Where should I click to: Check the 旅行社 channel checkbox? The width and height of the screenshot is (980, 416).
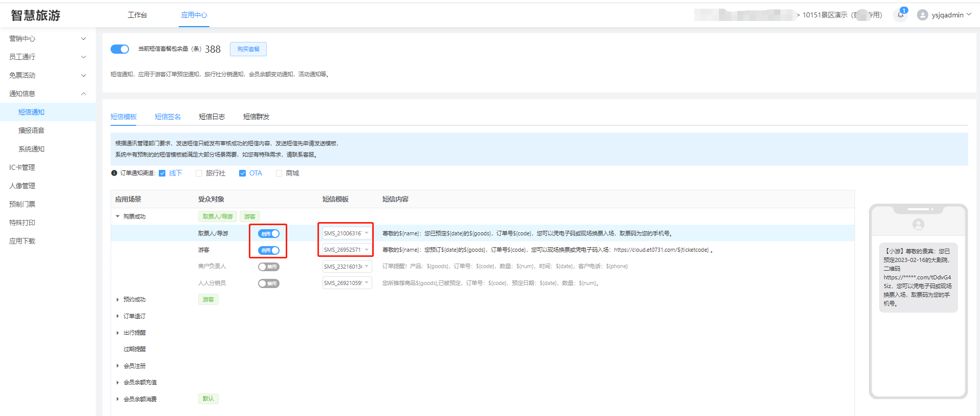(x=199, y=173)
